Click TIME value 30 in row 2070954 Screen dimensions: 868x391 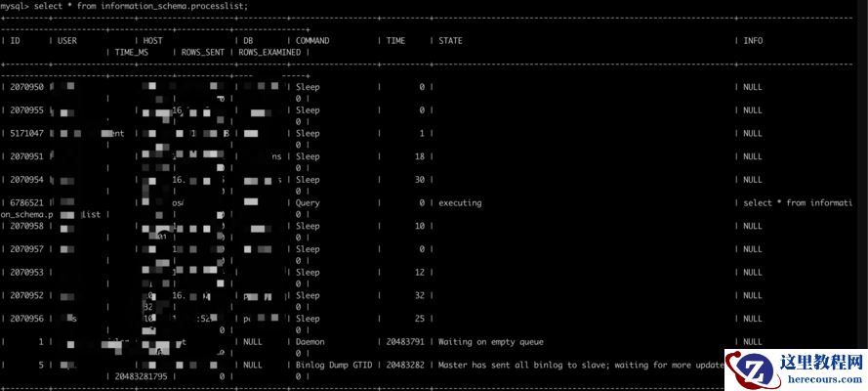[x=420, y=180]
